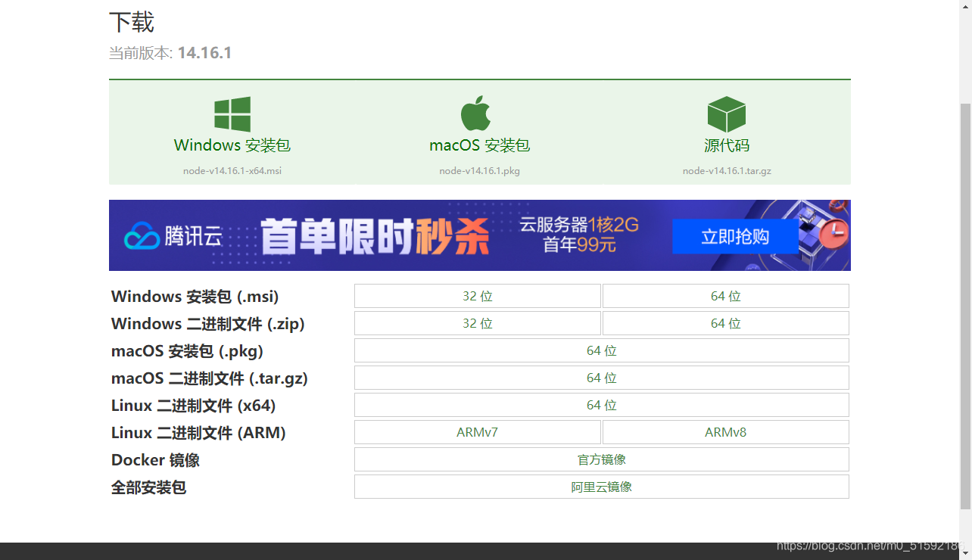Click the Windows logo icon
Image resolution: width=972 pixels, height=560 pixels.
click(232, 114)
